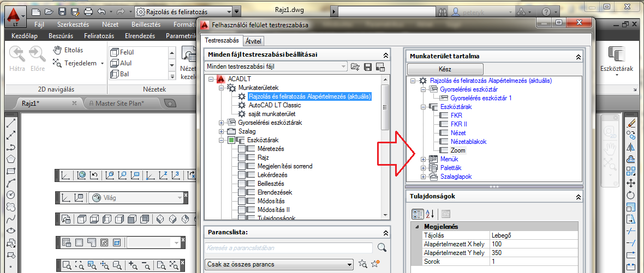Collapse the Tulajdonságok panel

579,197
